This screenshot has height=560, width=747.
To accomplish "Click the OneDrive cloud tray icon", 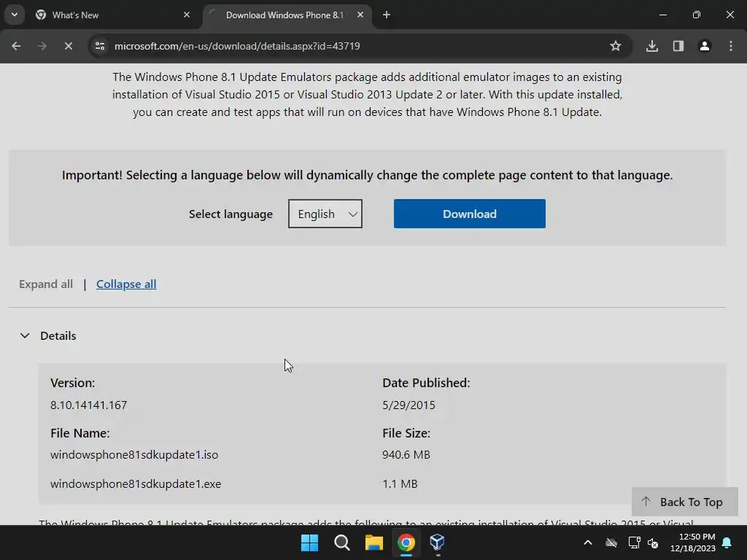I will (611, 542).
